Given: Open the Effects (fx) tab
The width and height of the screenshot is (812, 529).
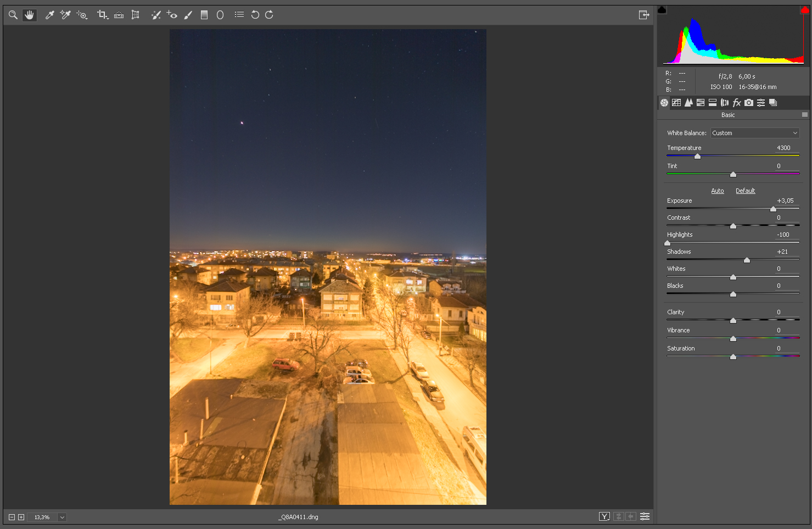Looking at the screenshot, I should click(737, 103).
